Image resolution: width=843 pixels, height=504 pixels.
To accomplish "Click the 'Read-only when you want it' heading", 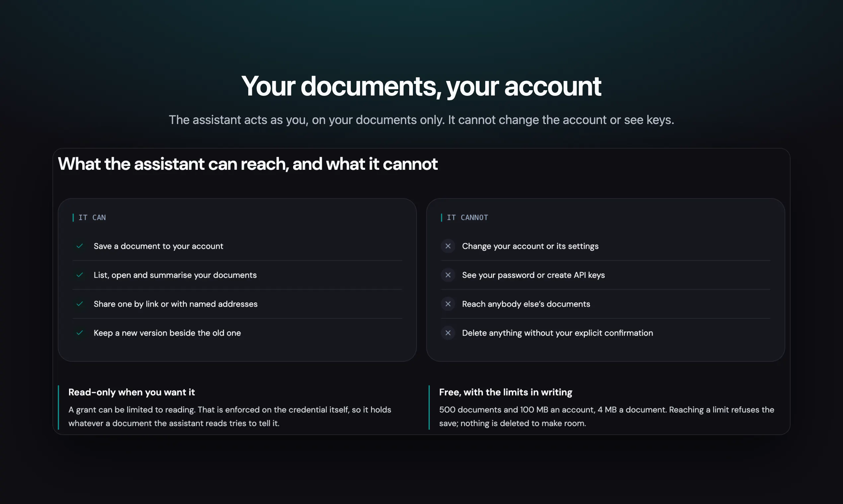I will point(131,392).
